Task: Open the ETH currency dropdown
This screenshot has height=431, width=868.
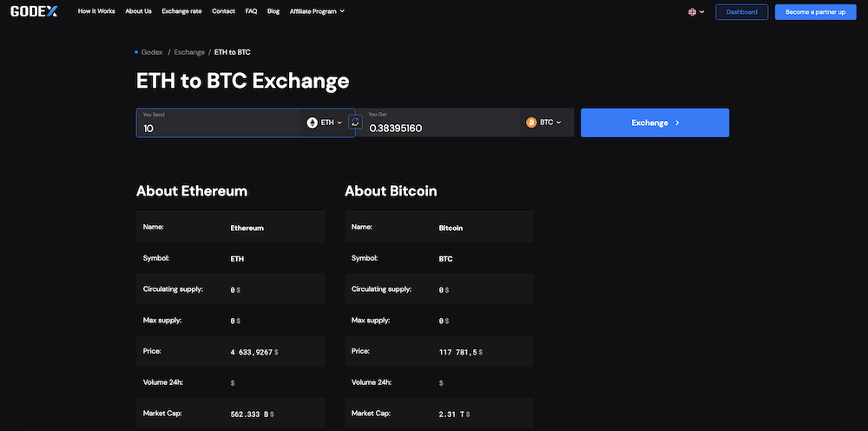Action: [x=325, y=123]
